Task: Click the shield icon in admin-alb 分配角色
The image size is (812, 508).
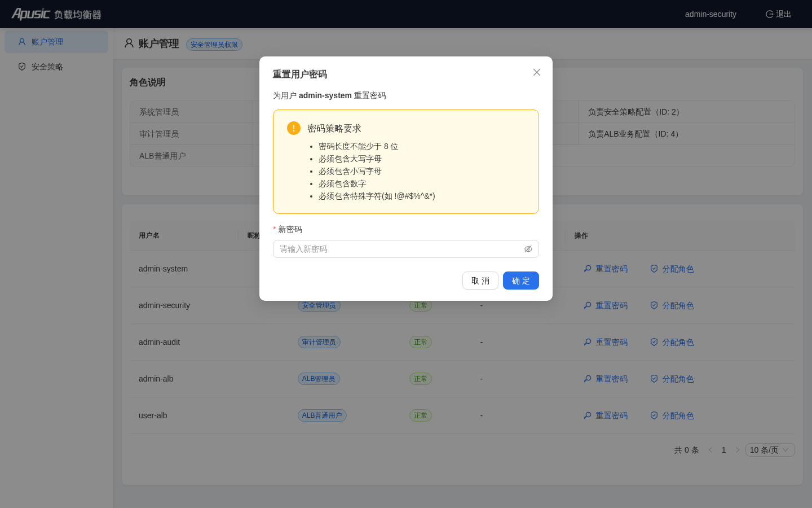Action: tap(654, 379)
